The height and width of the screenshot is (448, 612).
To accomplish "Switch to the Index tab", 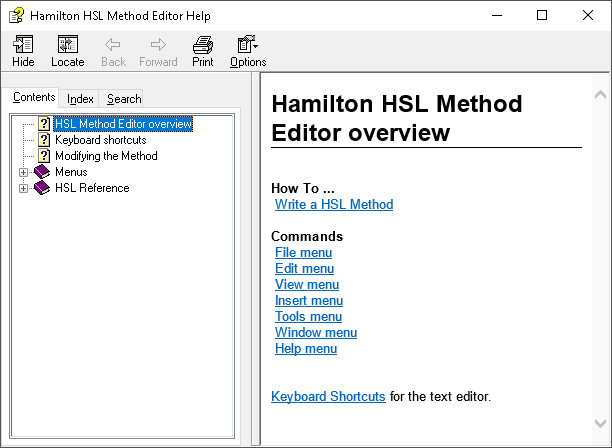I will coord(80,99).
